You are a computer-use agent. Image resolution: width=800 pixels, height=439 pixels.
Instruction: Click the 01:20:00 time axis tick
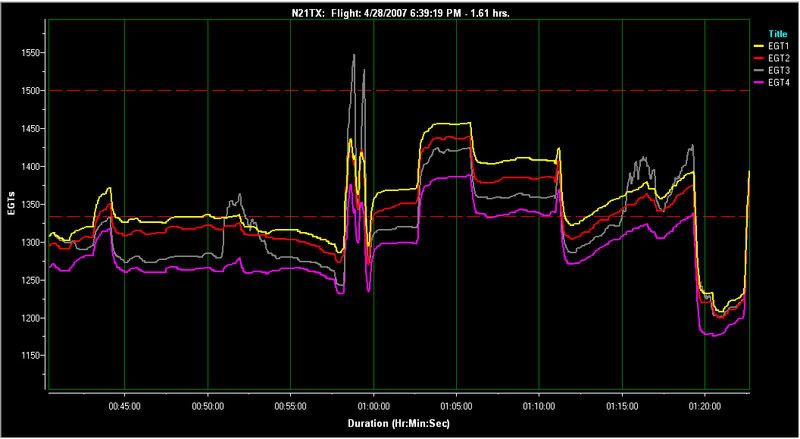[x=705, y=407]
